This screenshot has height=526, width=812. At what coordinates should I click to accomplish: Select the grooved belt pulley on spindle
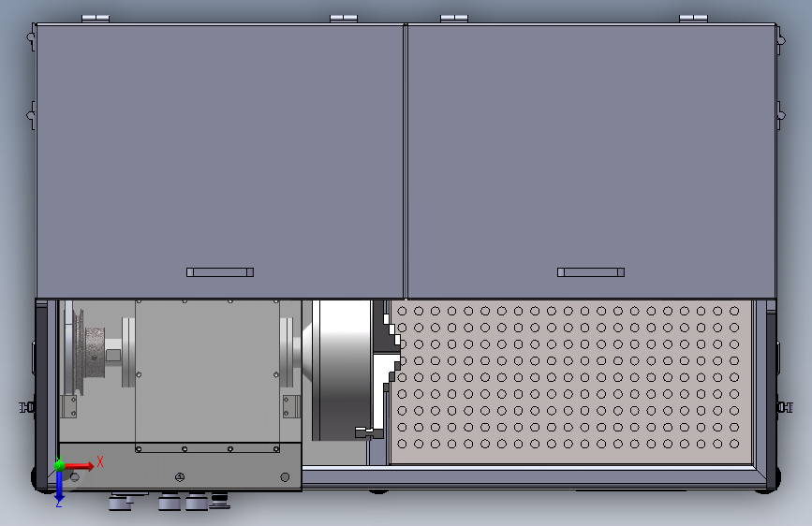[x=78, y=351]
